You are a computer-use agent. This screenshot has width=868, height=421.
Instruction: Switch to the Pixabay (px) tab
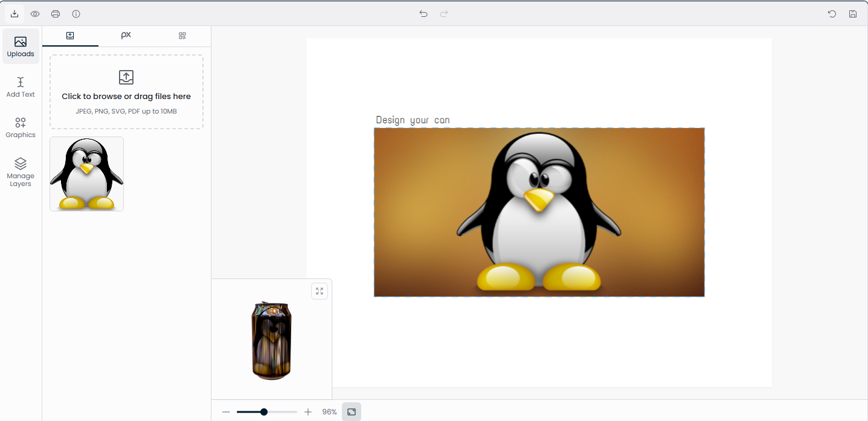[x=126, y=36]
